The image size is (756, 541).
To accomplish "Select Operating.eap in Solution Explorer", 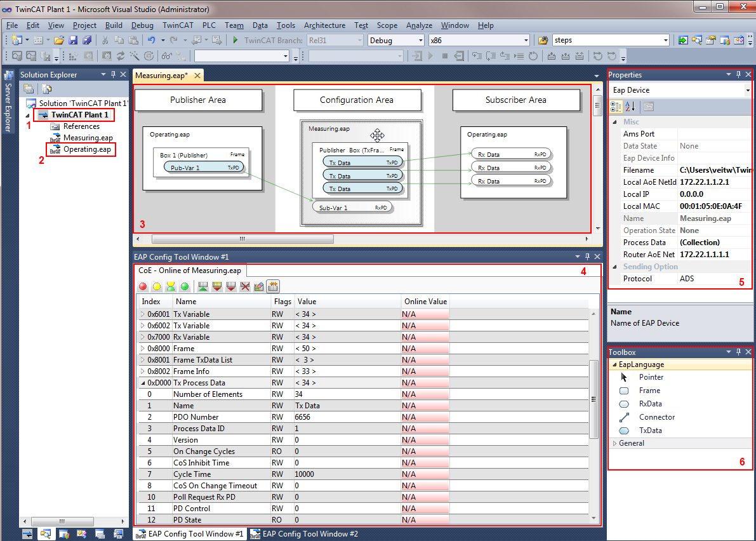I will pos(87,149).
